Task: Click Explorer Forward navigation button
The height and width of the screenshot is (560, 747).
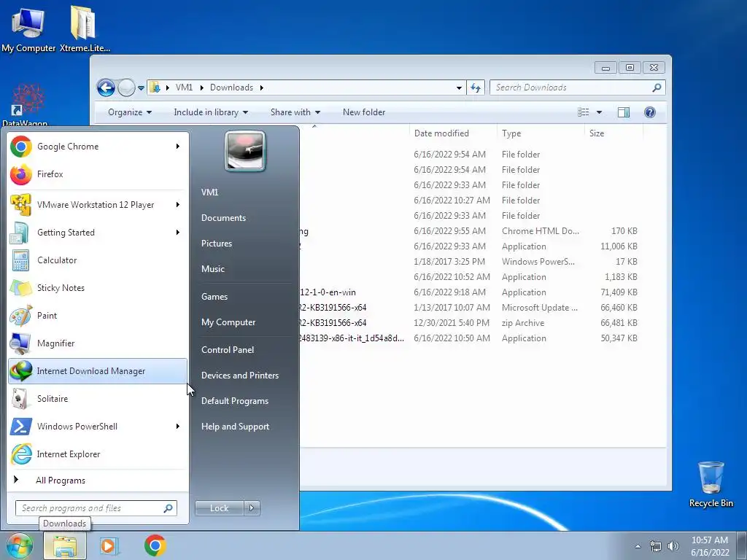Action: pyautogui.click(x=126, y=87)
